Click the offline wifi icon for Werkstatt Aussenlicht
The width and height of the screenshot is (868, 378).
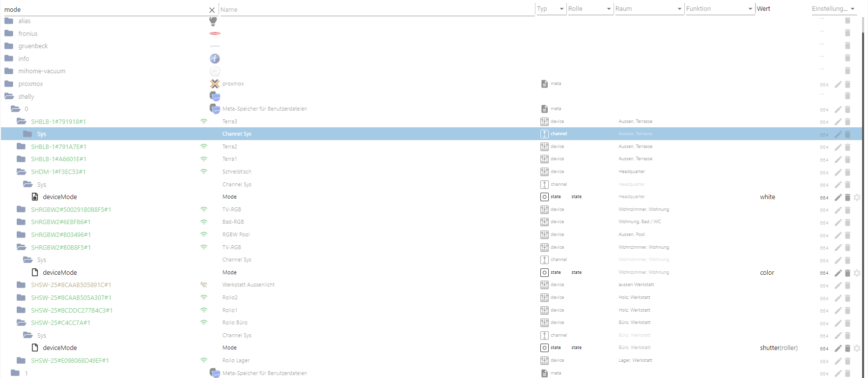coord(204,285)
